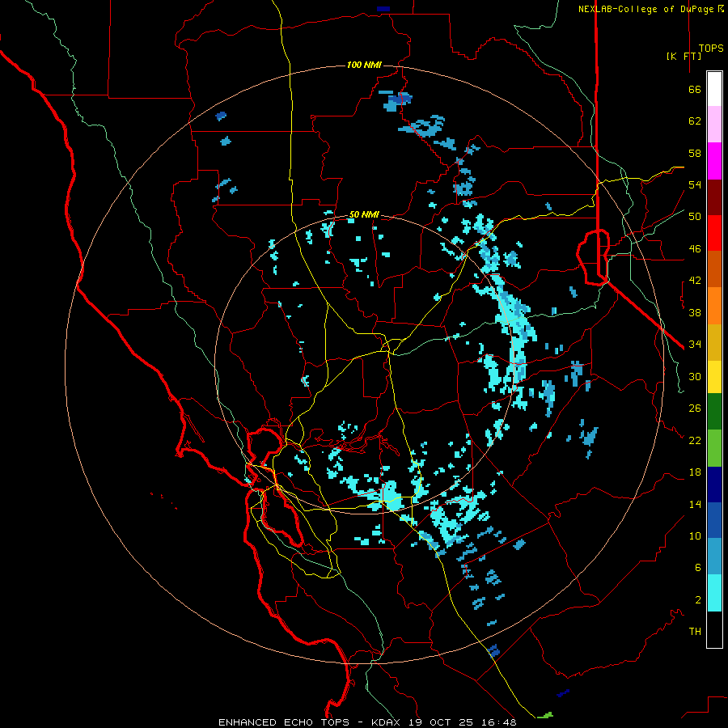Click the 42 value on the legend

tap(695, 281)
